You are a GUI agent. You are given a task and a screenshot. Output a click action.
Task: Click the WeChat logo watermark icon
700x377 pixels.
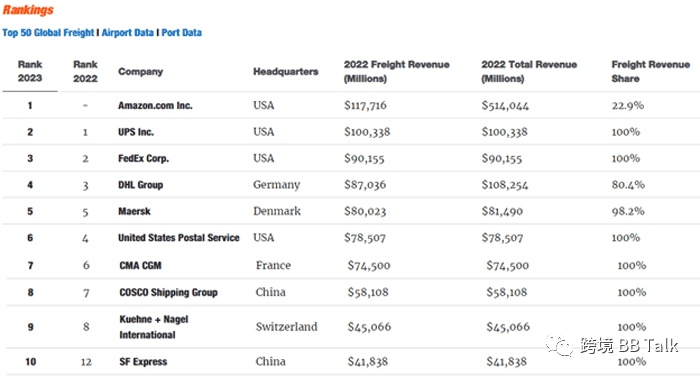pyautogui.click(x=559, y=345)
